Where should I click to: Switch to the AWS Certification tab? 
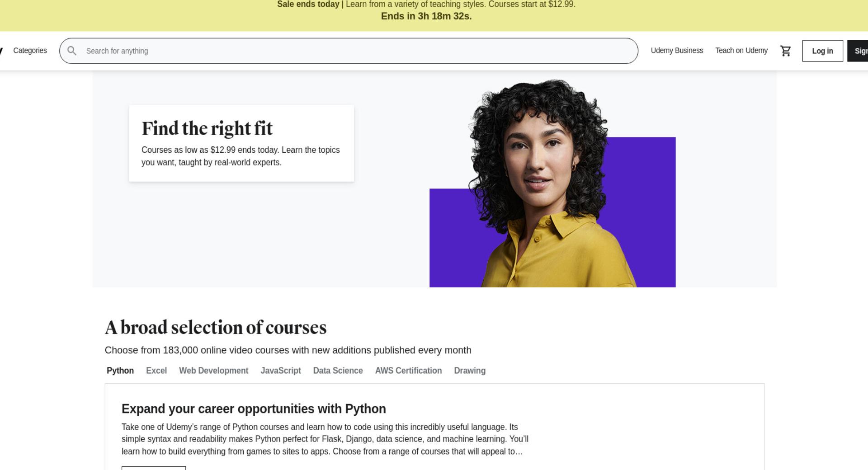(x=409, y=371)
